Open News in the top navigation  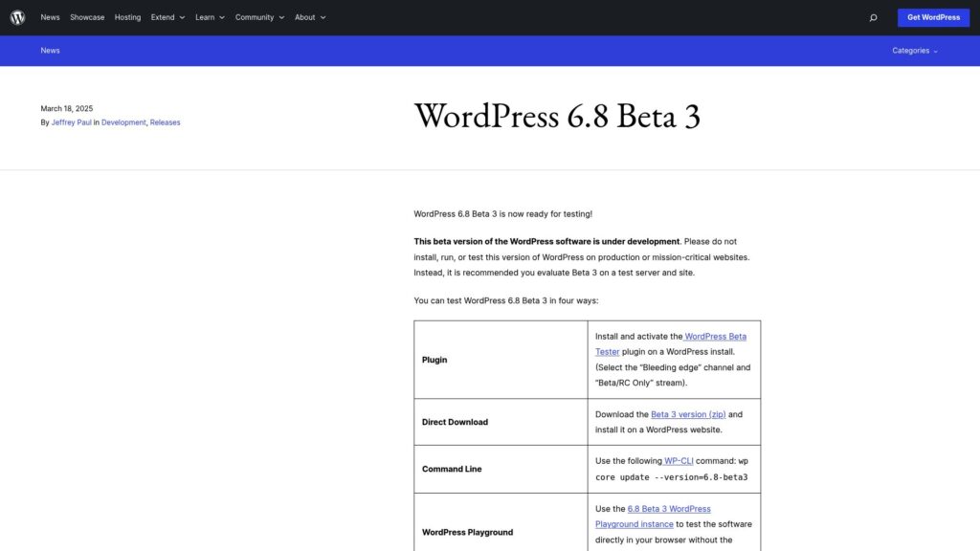click(x=50, y=17)
